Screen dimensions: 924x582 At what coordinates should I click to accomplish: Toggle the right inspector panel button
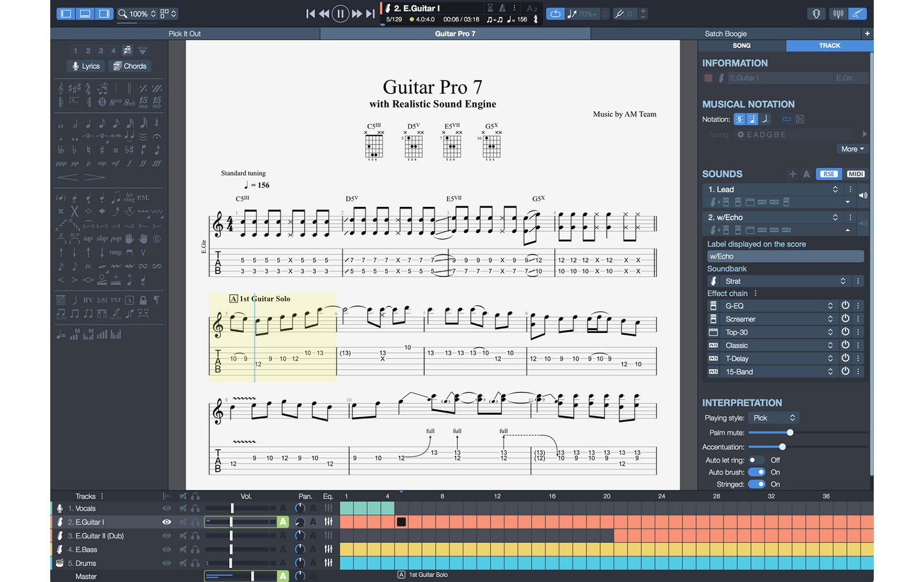pos(105,13)
